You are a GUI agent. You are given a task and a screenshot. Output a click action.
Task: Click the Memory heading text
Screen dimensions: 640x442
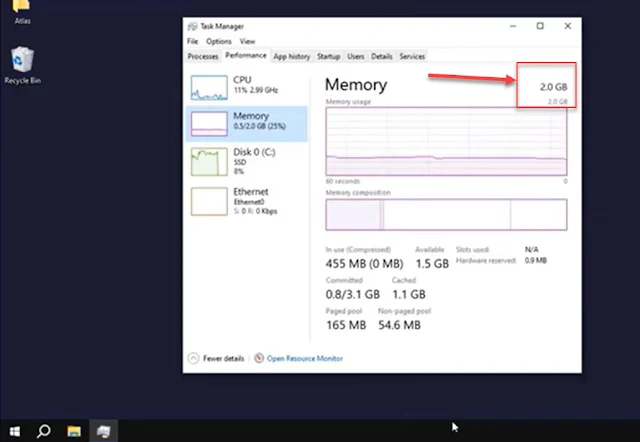pyautogui.click(x=356, y=84)
